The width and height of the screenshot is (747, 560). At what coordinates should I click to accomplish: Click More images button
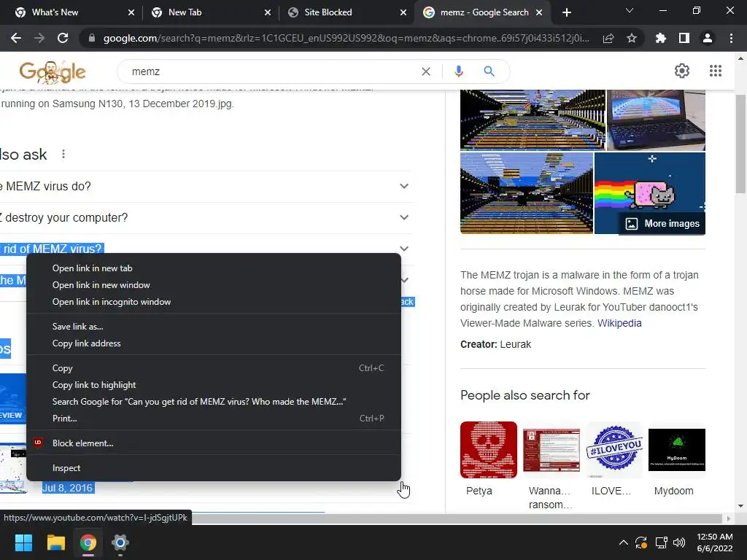click(662, 223)
